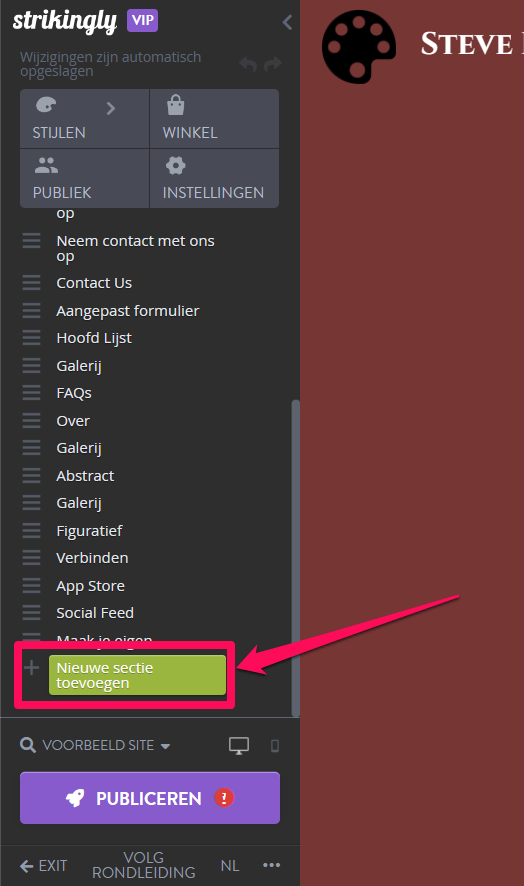Click the drag handle beside Social Feed

pyautogui.click(x=32, y=613)
